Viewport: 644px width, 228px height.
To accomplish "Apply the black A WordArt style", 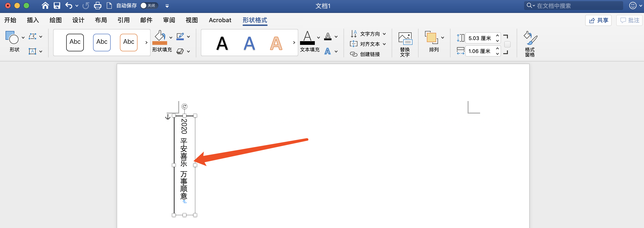I will tap(222, 43).
